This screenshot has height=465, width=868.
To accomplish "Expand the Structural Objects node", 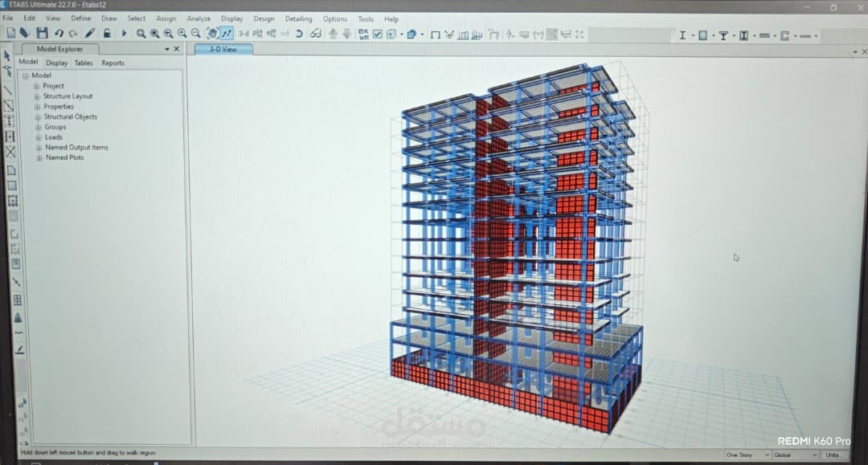I will [x=38, y=117].
